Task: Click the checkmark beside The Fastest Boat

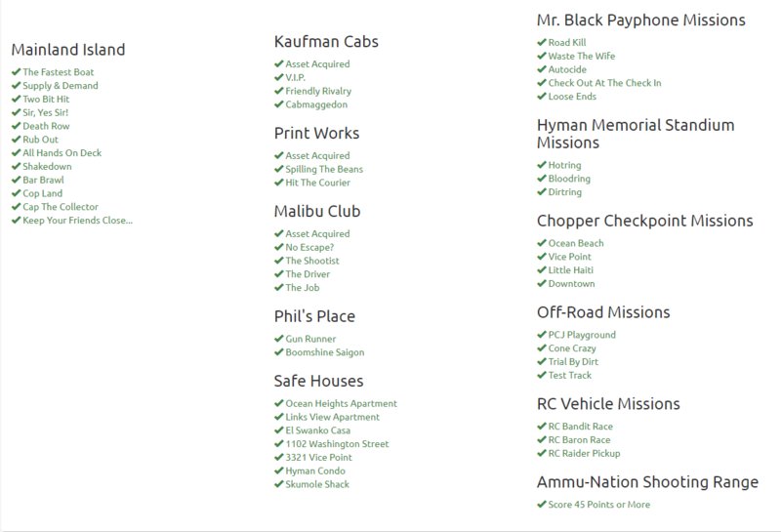Action: [x=16, y=71]
